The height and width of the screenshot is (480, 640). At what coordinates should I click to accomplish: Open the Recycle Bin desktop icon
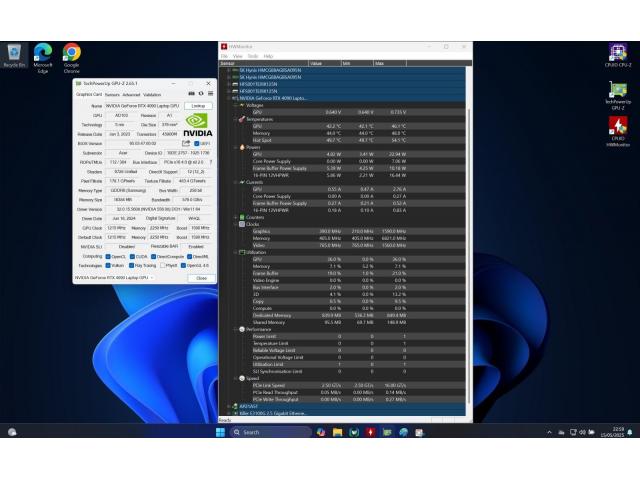point(14,56)
